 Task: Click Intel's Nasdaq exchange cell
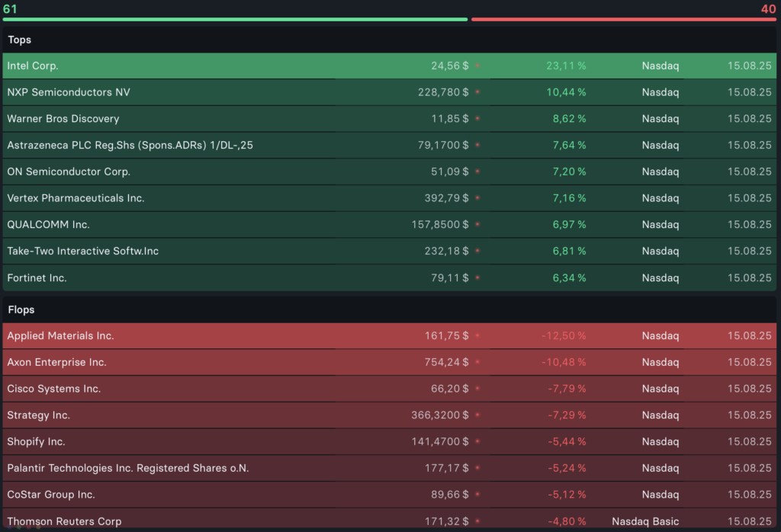pos(660,66)
